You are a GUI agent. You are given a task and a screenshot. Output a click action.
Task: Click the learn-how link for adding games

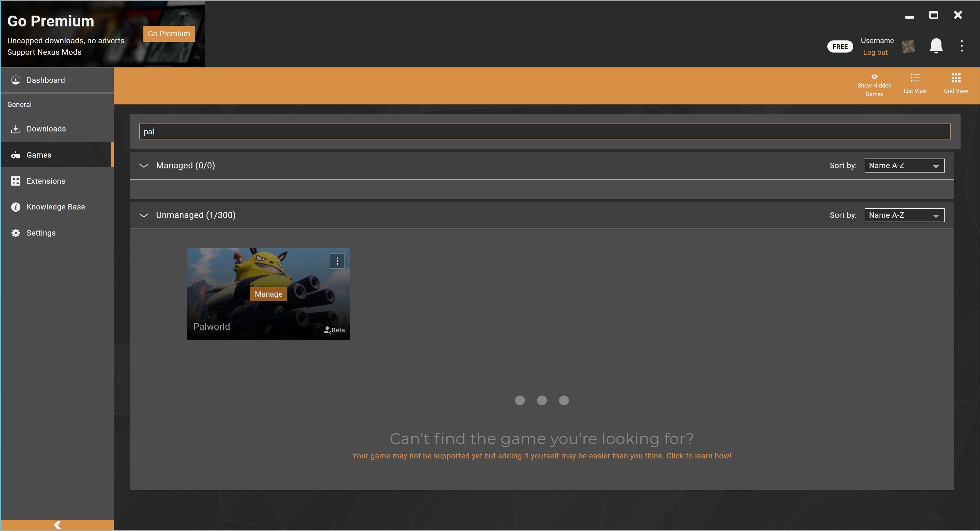coord(541,456)
